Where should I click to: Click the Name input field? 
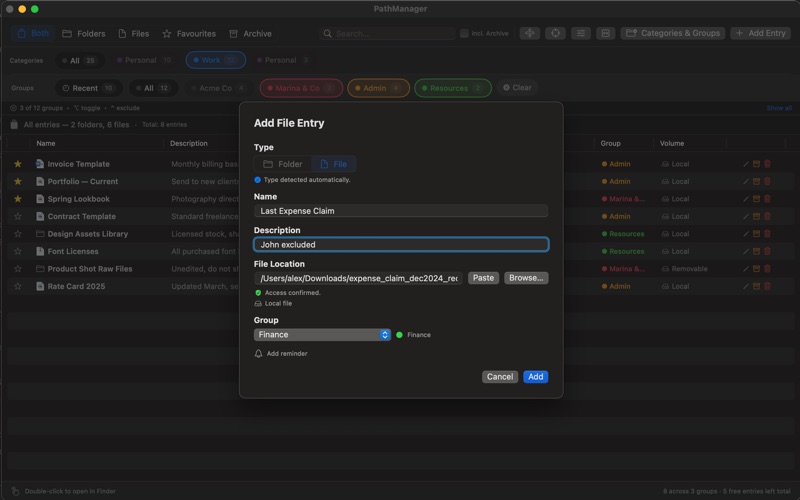pyautogui.click(x=401, y=211)
